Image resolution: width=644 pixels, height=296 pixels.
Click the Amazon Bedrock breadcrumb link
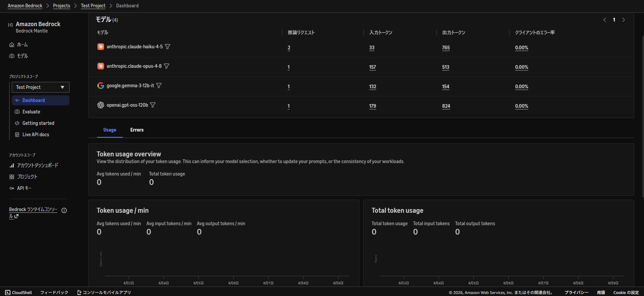25,6
